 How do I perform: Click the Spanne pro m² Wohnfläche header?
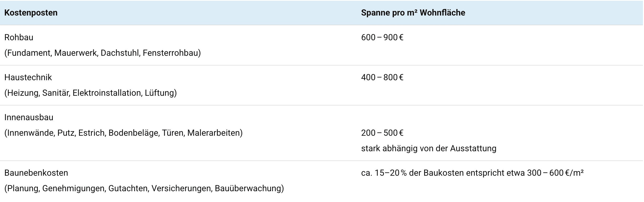coord(413,13)
